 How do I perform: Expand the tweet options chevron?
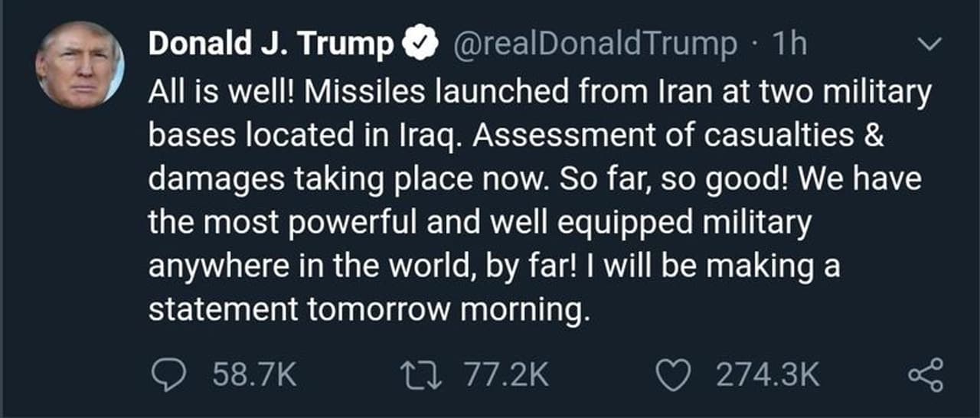point(928,45)
